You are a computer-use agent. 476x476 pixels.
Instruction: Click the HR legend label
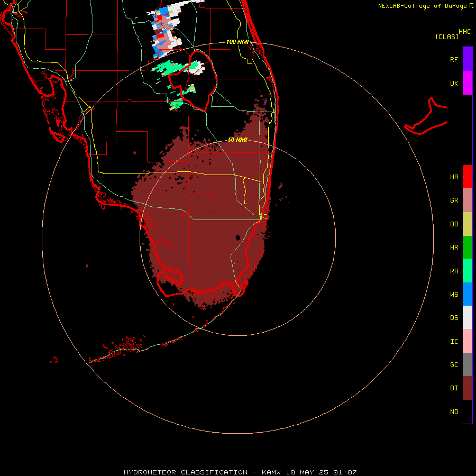(x=454, y=248)
